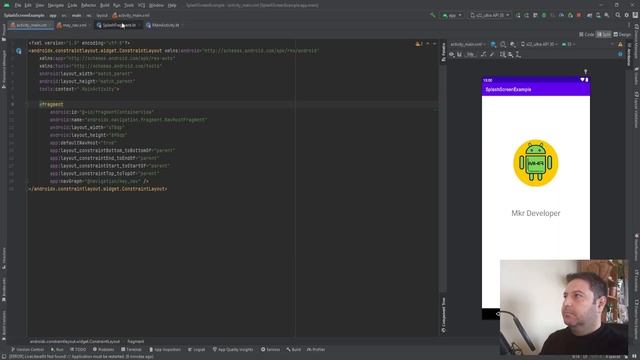640x360 pixels.
Task: Click the guidelines icon in design toolbar
Action: 518,54
